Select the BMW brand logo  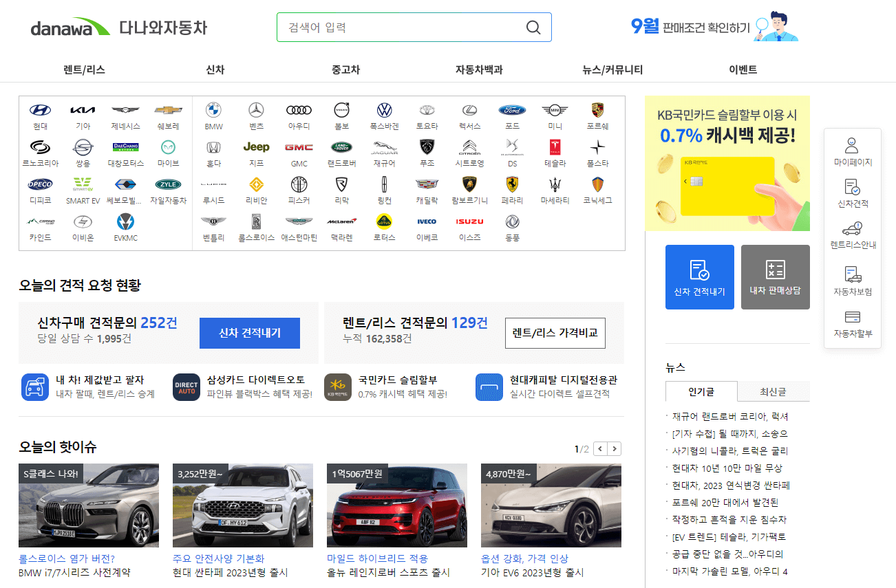[213, 110]
